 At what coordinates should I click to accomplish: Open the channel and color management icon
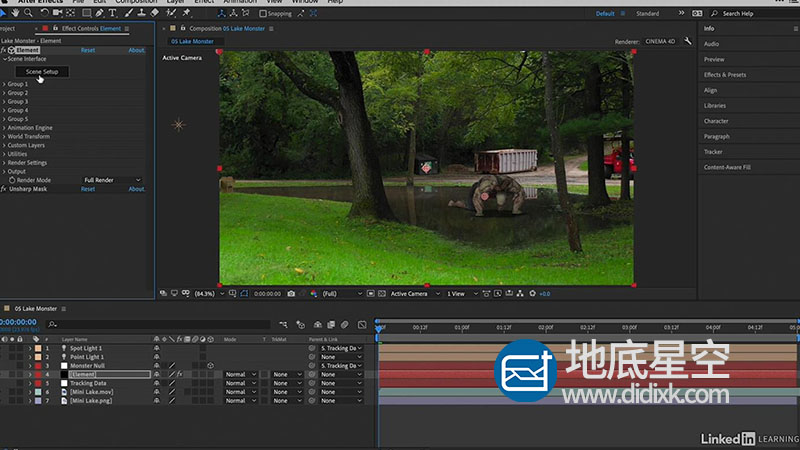[x=313, y=294]
